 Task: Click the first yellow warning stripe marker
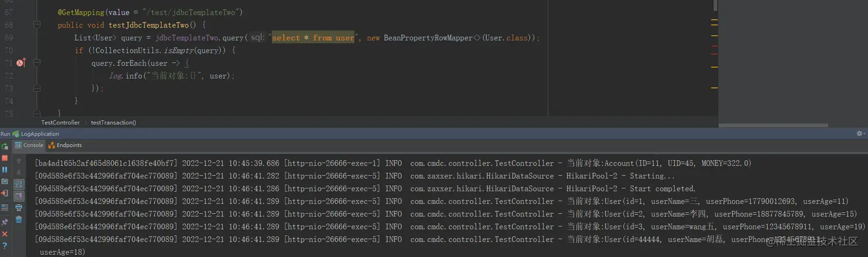click(715, 20)
